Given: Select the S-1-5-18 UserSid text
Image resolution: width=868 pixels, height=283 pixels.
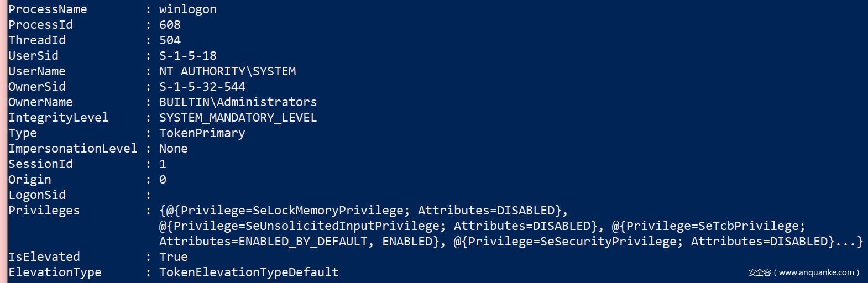Looking at the screenshot, I should [187, 56].
